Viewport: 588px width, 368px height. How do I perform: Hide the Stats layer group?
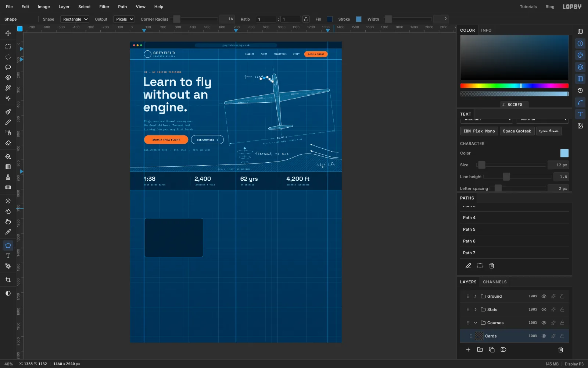[x=544, y=309]
